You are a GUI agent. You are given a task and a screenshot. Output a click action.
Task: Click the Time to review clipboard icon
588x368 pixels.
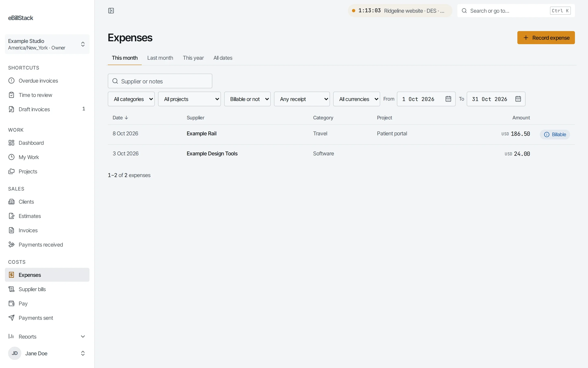point(11,95)
